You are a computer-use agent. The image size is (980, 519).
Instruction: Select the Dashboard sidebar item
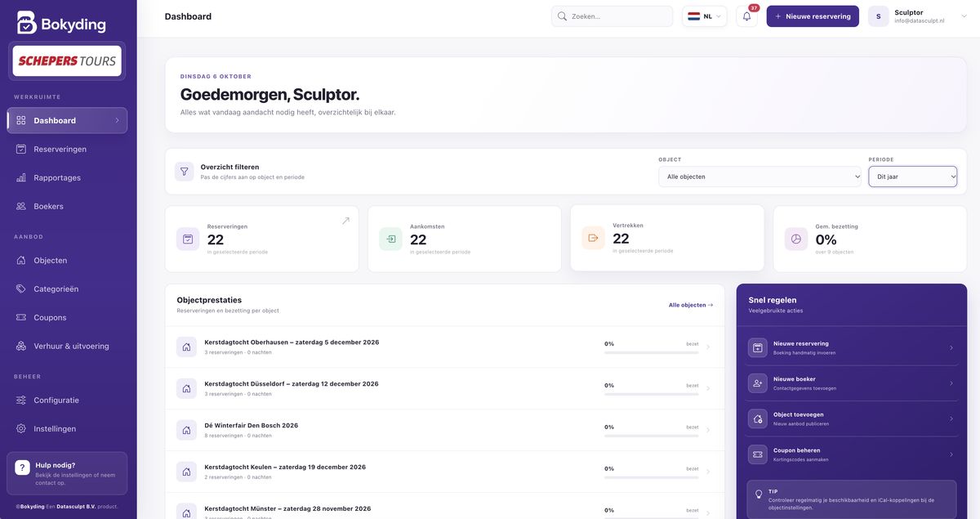(67, 120)
